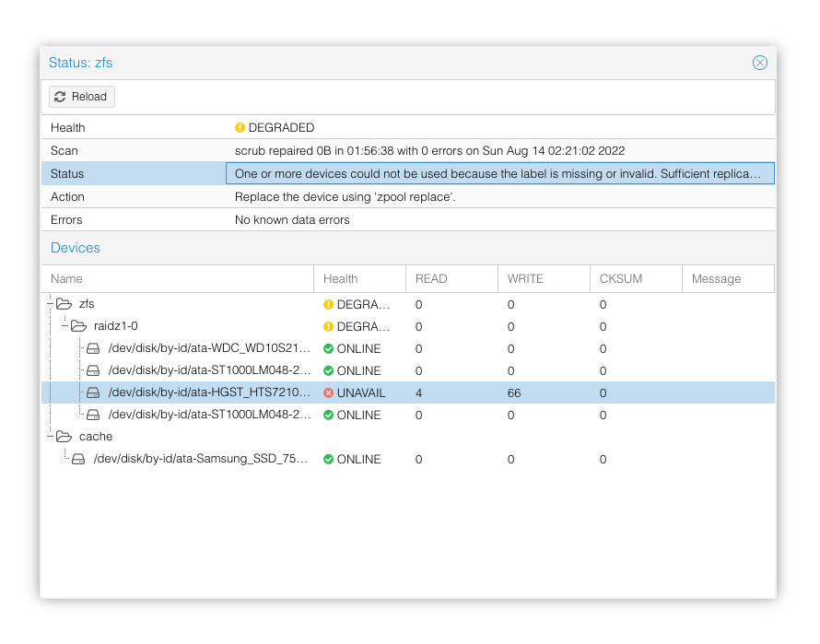Click the READ value 4 on HGST row
The width and height of the screenshot is (820, 644).
pos(419,392)
